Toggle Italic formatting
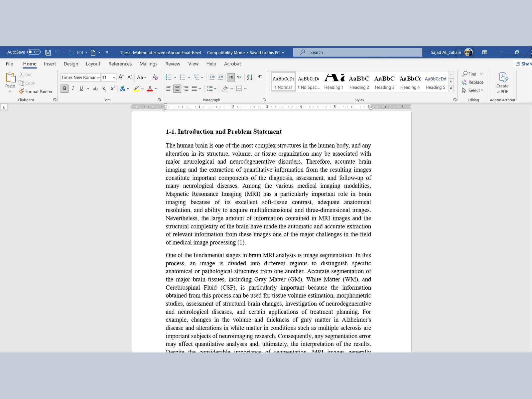The width and height of the screenshot is (532, 399). click(73, 88)
